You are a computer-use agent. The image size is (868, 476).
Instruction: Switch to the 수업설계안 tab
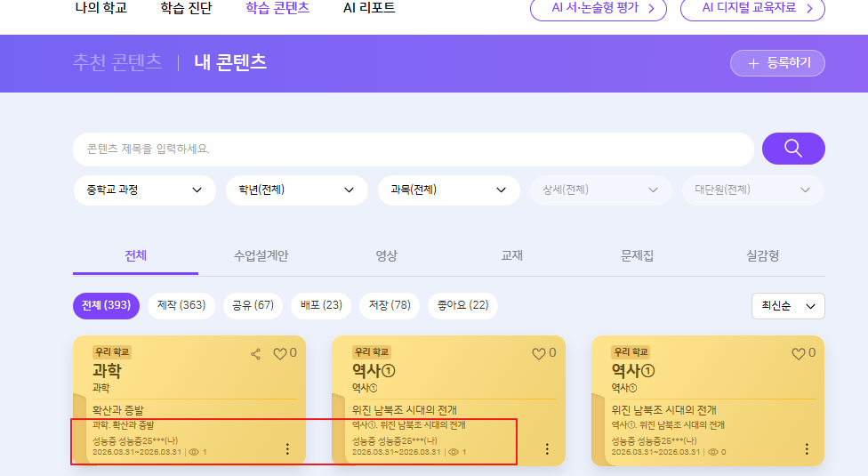click(261, 256)
